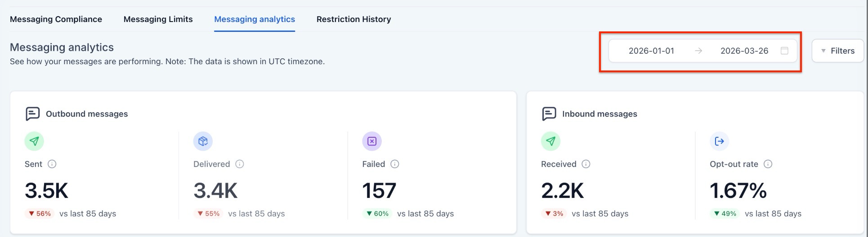Click the Delivered package icon

pos(203,141)
